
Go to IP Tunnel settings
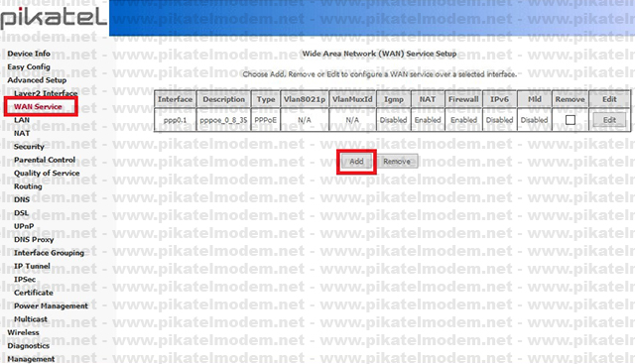(x=32, y=267)
